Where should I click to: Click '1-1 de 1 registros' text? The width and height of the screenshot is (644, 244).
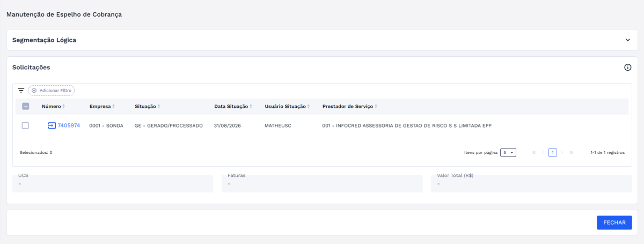tap(608, 152)
